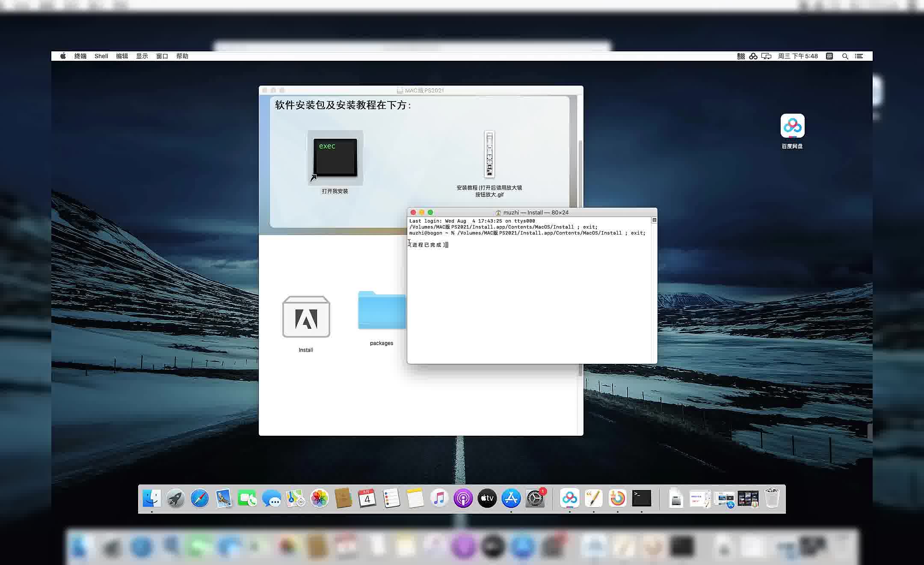The image size is (924, 565).
Task: Open the 帮助 menu
Action: pyautogui.click(x=182, y=56)
